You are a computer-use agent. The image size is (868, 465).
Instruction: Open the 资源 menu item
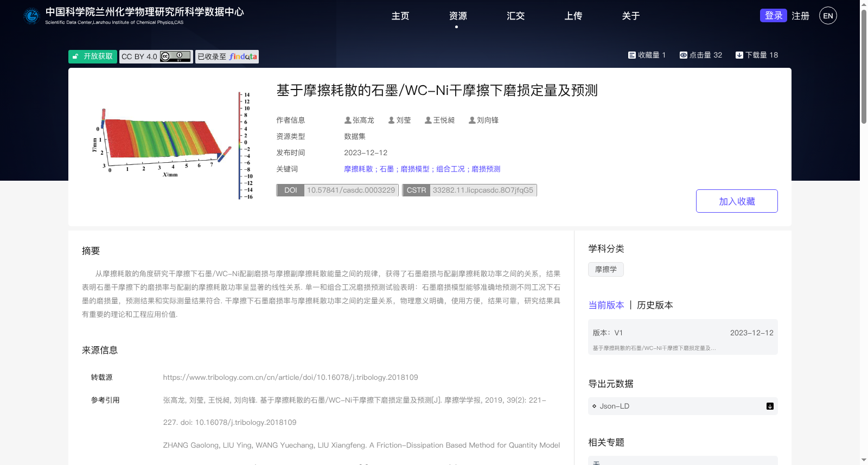pyautogui.click(x=458, y=16)
